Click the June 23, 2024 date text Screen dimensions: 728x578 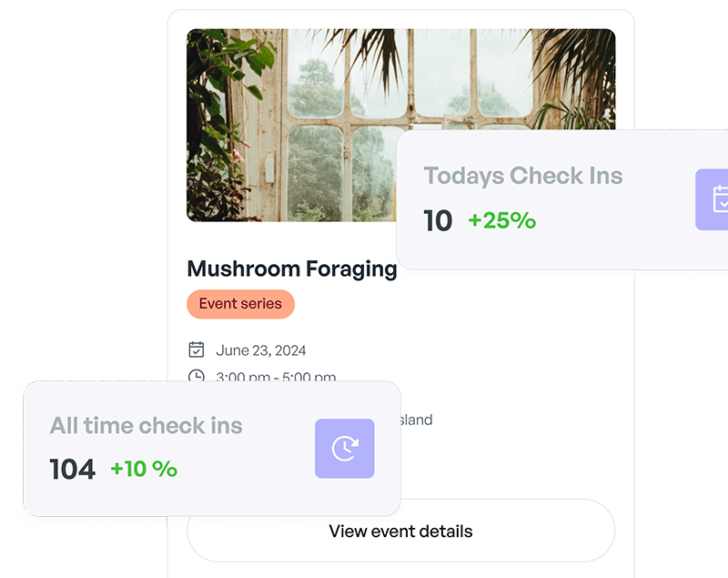point(261,350)
